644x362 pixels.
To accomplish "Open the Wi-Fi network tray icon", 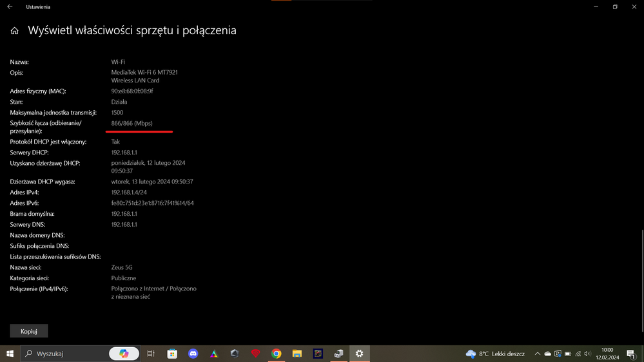I will tap(578, 354).
